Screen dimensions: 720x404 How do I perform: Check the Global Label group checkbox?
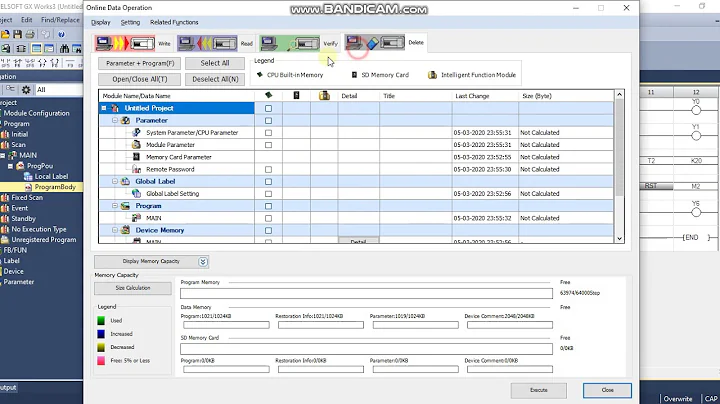[268, 182]
